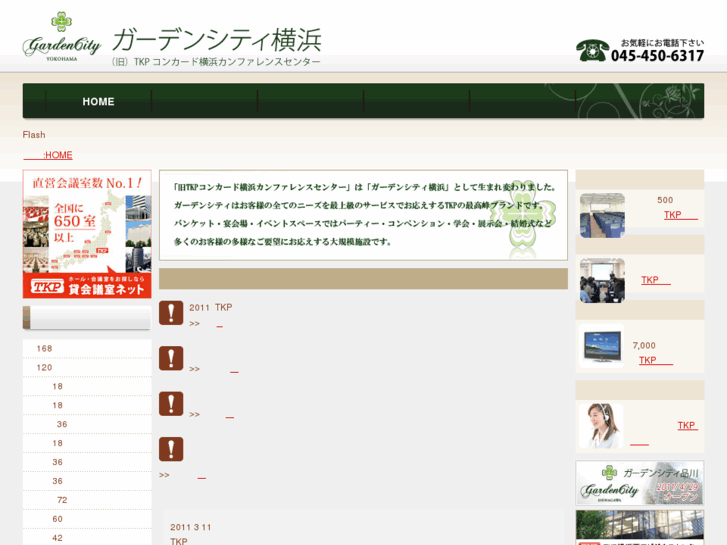Click the Flash placeholder text
The height and width of the screenshot is (545, 727).
tap(34, 135)
